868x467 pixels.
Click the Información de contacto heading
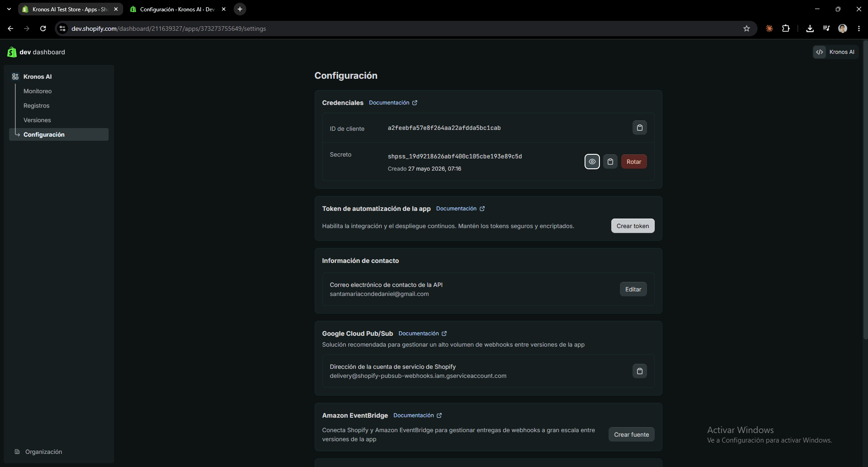[360, 261]
